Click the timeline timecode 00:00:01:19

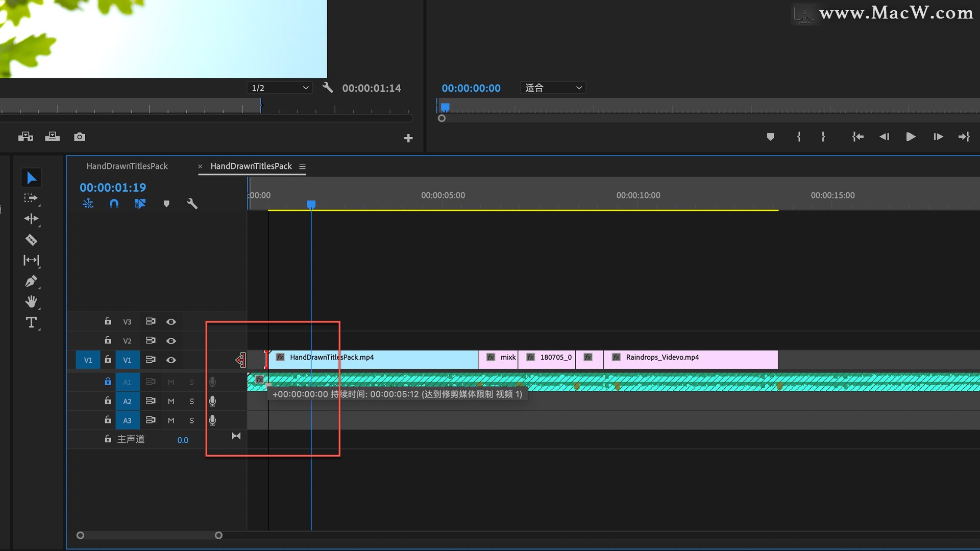point(113,187)
